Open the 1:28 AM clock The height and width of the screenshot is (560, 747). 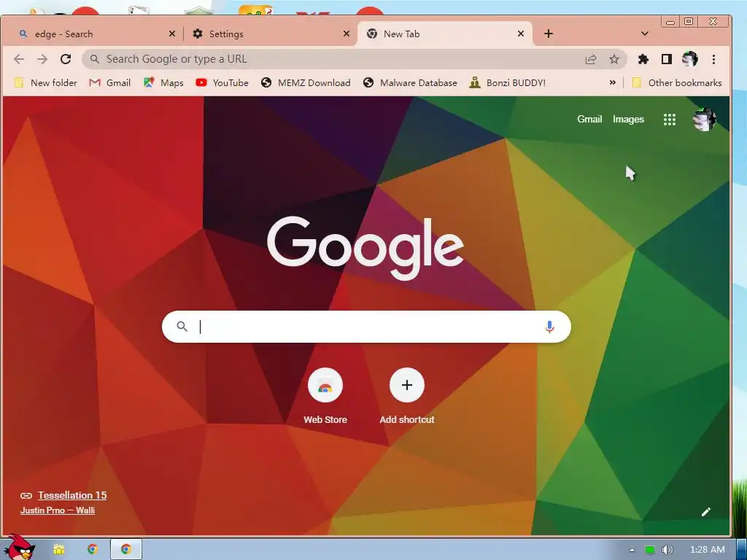click(x=707, y=550)
